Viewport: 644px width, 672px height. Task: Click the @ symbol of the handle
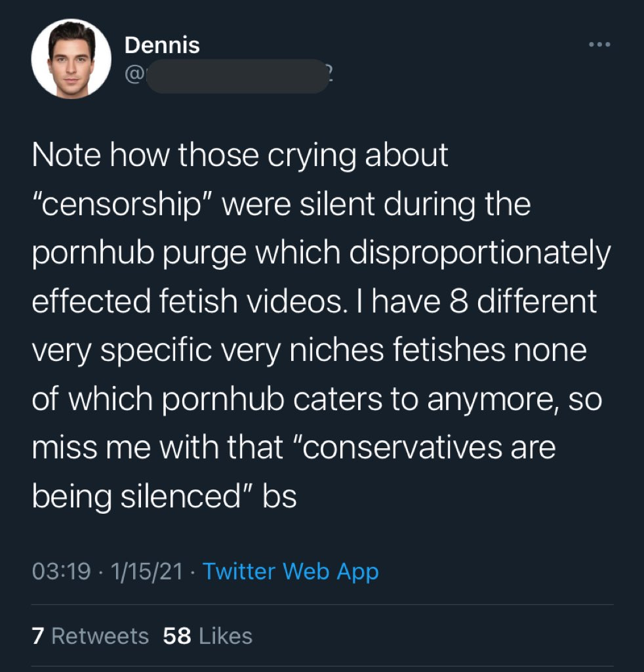[x=134, y=75]
